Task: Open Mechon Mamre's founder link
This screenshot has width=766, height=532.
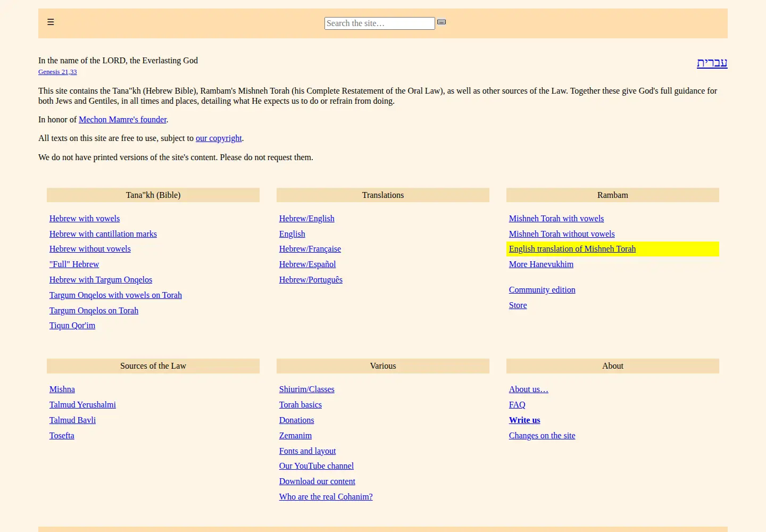Action: [x=122, y=120]
